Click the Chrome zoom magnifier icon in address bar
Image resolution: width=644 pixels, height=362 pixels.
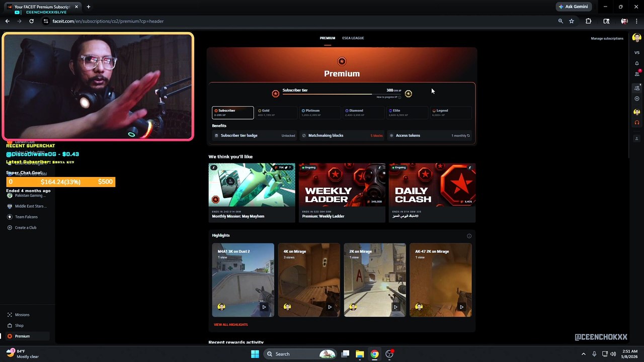(560, 21)
